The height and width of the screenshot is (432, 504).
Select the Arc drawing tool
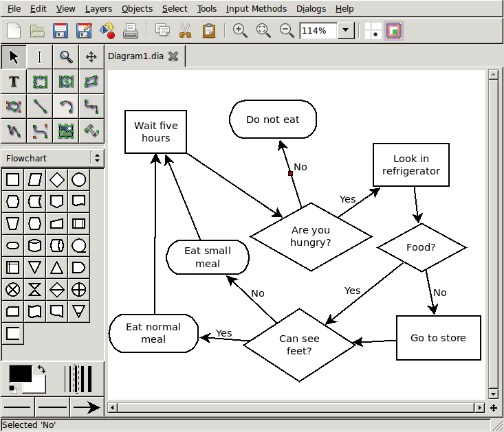(x=65, y=106)
